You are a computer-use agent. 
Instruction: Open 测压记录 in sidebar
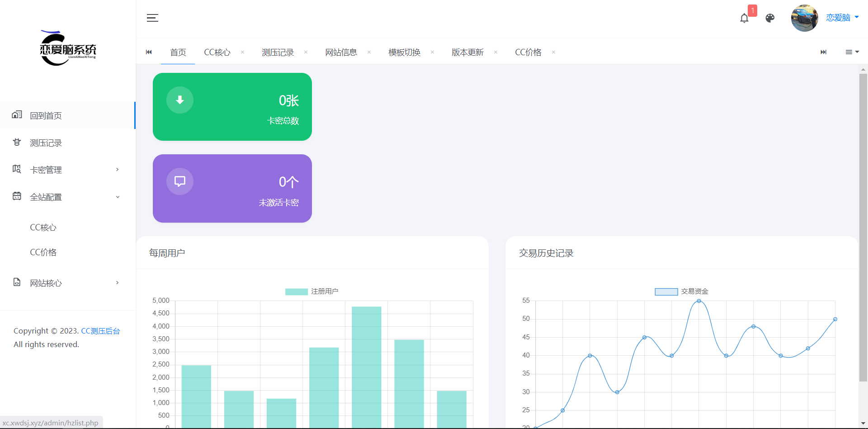pyautogui.click(x=67, y=143)
